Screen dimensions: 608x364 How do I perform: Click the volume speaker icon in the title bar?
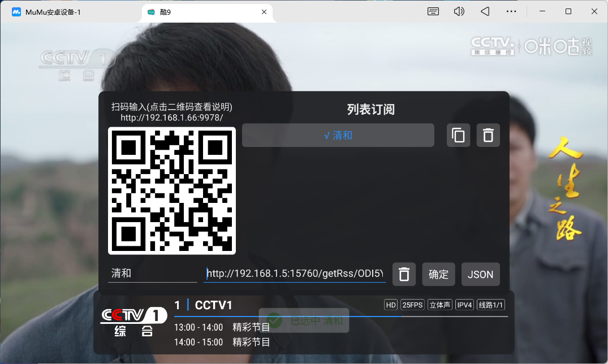tap(459, 12)
